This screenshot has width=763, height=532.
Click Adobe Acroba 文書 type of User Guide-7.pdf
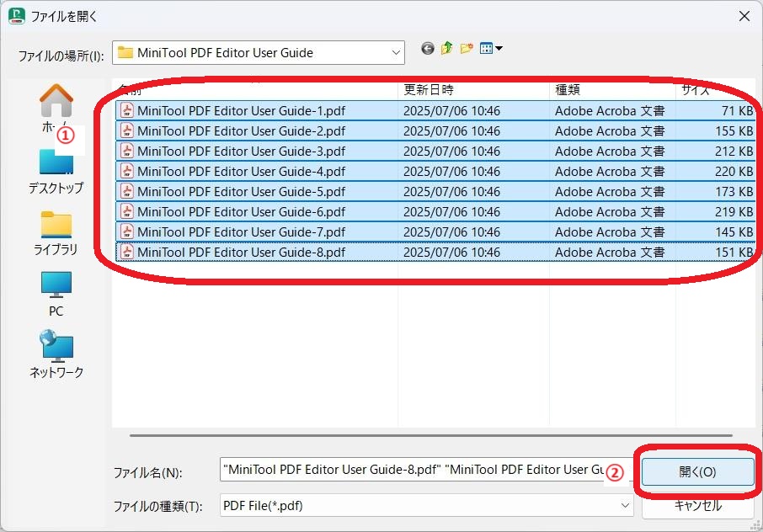tap(610, 232)
